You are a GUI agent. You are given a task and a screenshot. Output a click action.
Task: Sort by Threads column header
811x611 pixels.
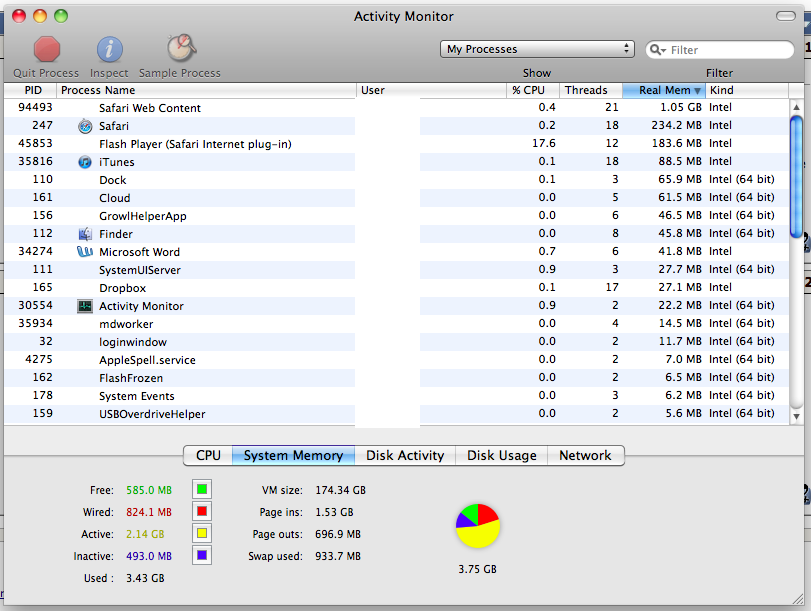[x=591, y=90]
